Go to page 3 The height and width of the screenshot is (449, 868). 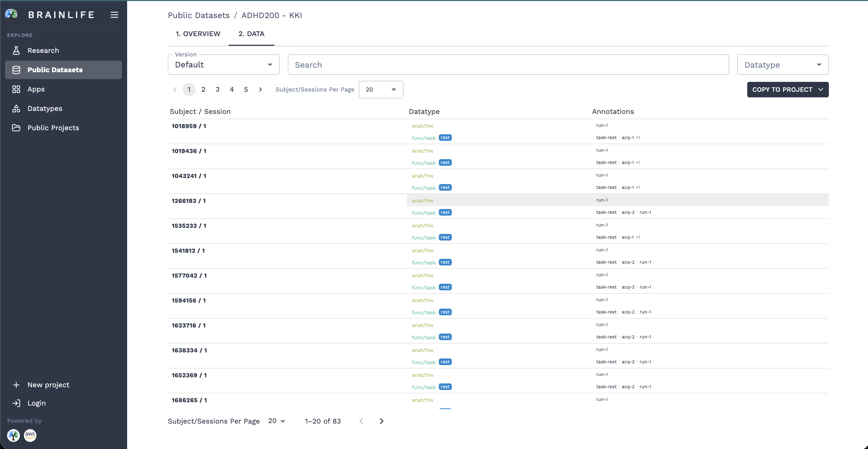pyautogui.click(x=217, y=89)
